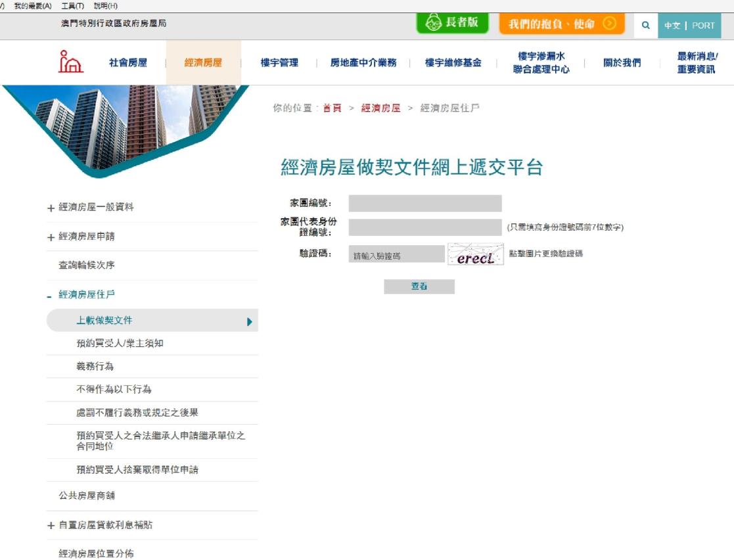Expand 自置房屋貸款利息補貼 section
The width and height of the screenshot is (734, 560).
(51, 526)
